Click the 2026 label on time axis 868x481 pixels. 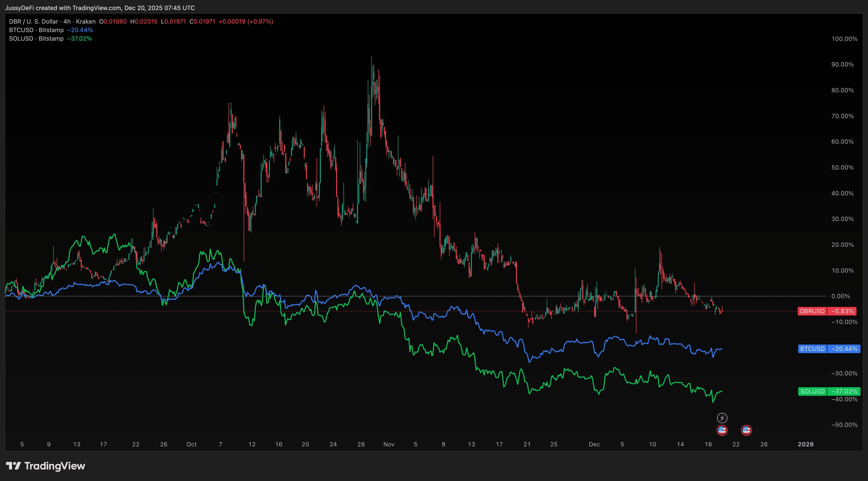(806, 444)
